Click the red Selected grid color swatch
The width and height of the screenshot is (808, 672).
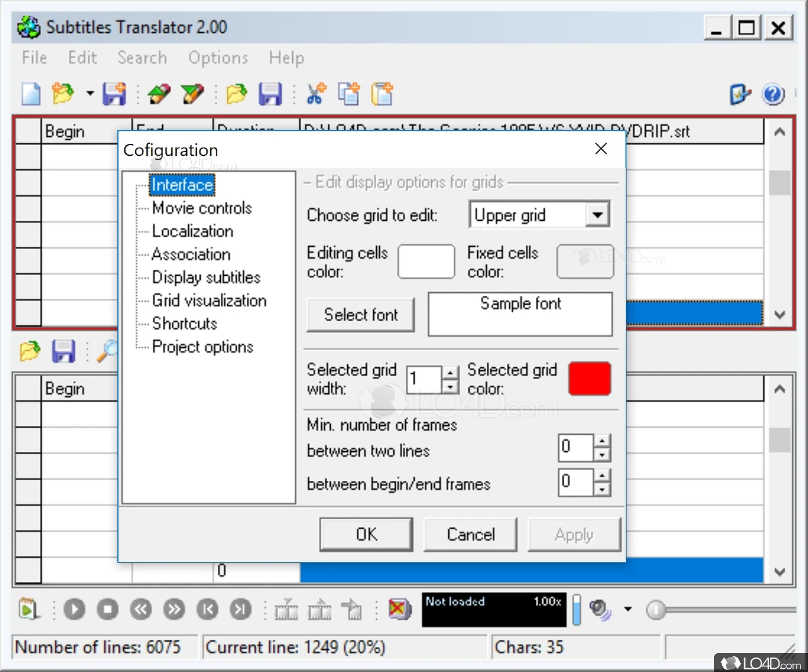pyautogui.click(x=590, y=379)
